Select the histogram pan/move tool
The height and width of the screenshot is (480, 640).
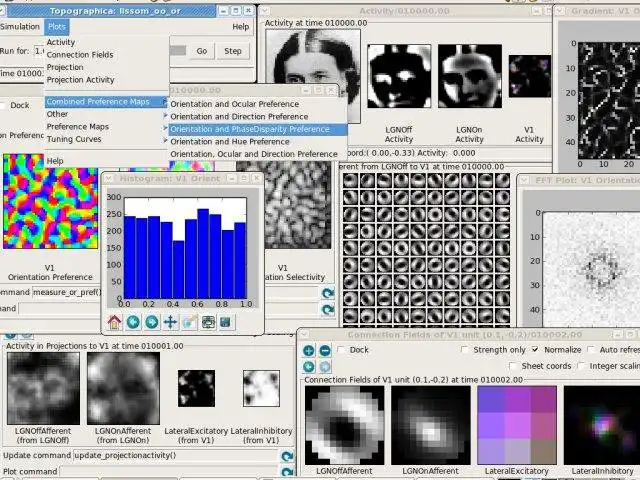[170, 322]
